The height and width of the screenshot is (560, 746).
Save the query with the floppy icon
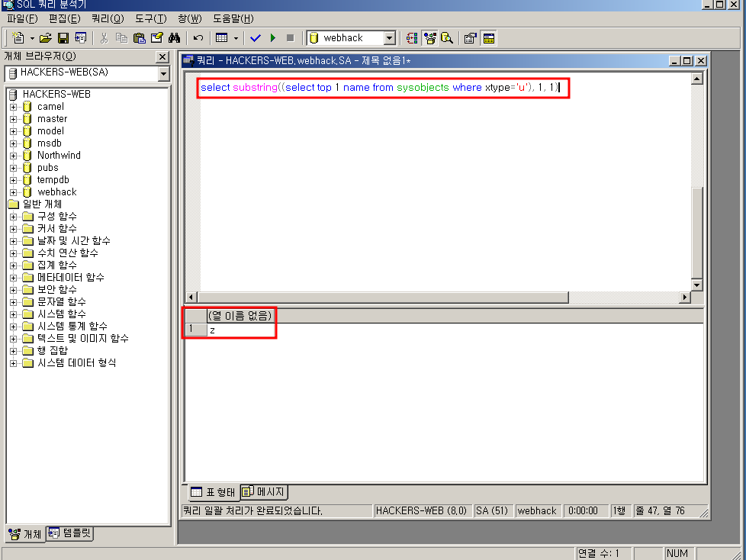(x=63, y=38)
